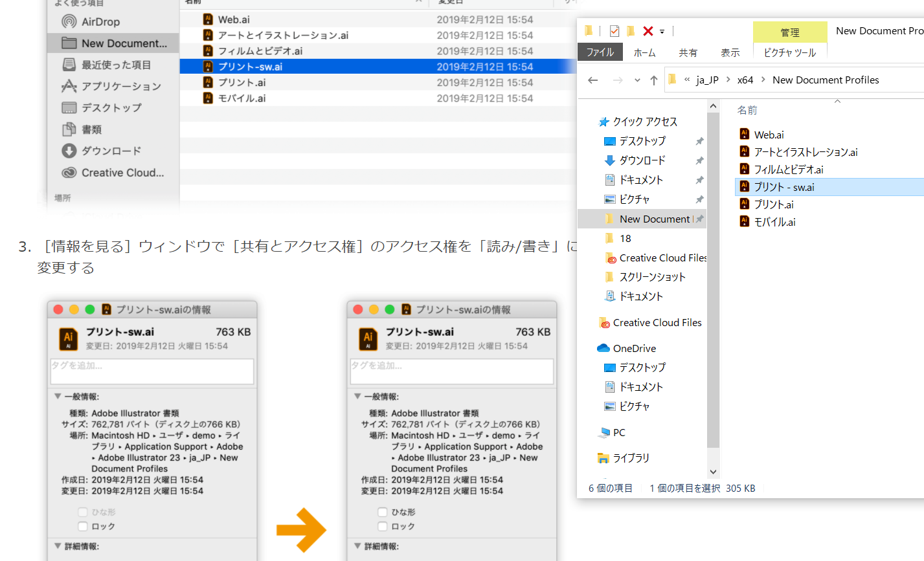Click the back navigation arrow in Explorer
Image resolution: width=924 pixels, height=561 pixels.
click(593, 80)
